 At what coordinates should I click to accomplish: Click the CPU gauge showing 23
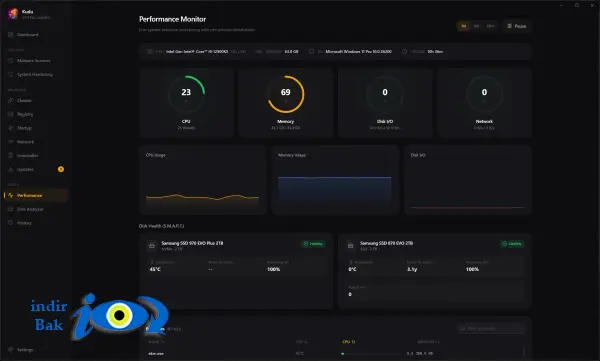[x=186, y=94]
